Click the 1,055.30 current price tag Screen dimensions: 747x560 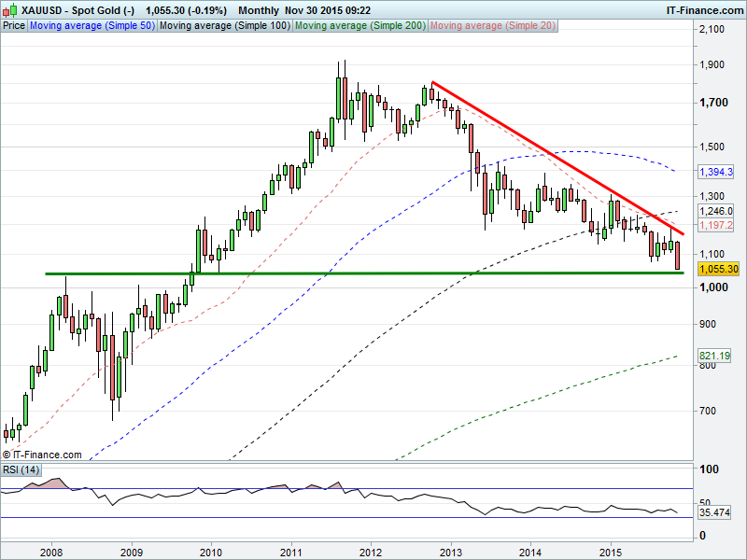click(x=719, y=269)
